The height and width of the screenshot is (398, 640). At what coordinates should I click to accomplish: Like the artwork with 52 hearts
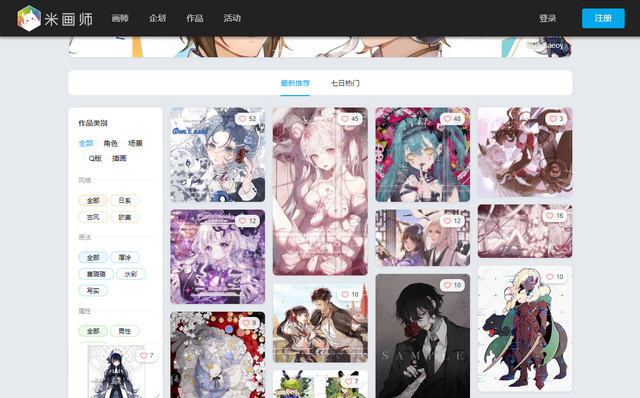tap(242, 119)
